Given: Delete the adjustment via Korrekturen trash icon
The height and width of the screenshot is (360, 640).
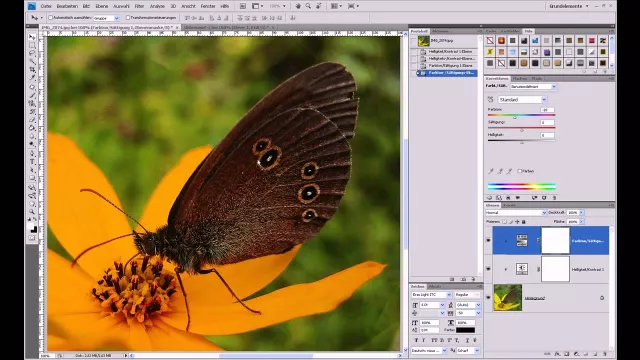Looking at the screenshot, I should click(554, 198).
